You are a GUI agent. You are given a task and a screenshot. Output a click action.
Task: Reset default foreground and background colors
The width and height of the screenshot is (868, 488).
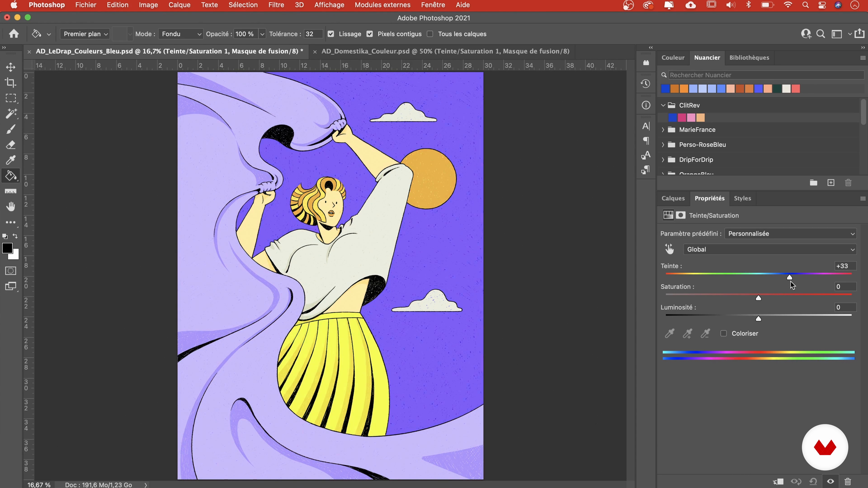[x=5, y=236]
